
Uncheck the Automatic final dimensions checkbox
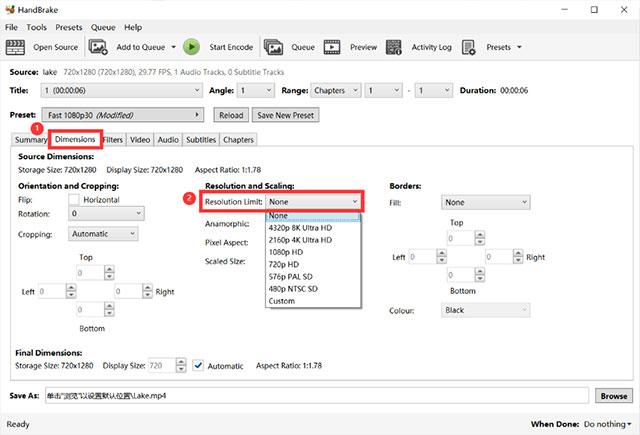click(198, 366)
